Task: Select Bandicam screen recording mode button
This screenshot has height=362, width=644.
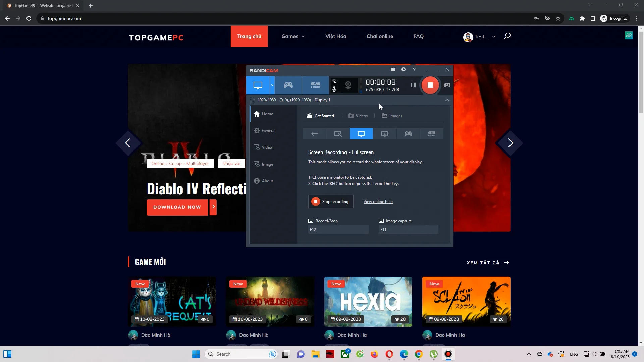Action: tap(258, 85)
